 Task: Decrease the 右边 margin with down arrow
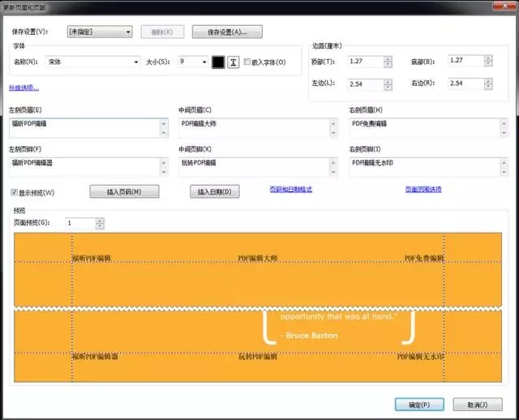click(488, 87)
